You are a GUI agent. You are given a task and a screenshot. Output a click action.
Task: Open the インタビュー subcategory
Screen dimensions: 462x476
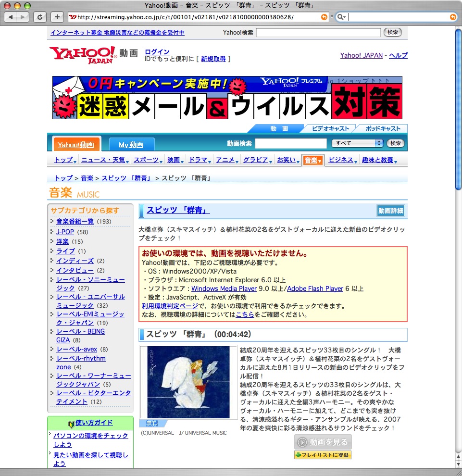click(x=75, y=271)
